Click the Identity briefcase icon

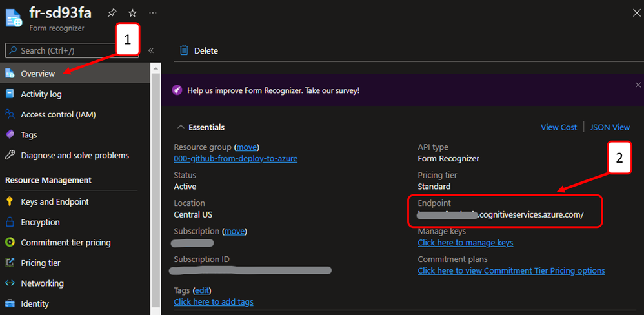(x=10, y=304)
